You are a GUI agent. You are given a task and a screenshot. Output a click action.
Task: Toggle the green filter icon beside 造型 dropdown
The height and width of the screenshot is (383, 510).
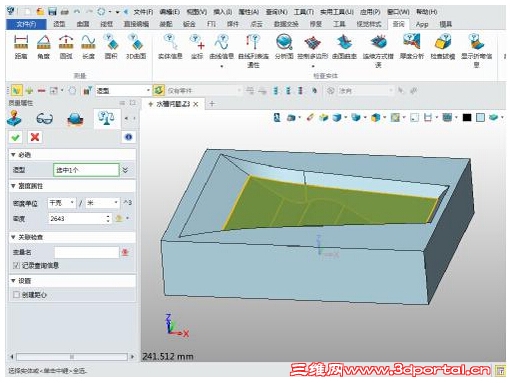point(159,90)
